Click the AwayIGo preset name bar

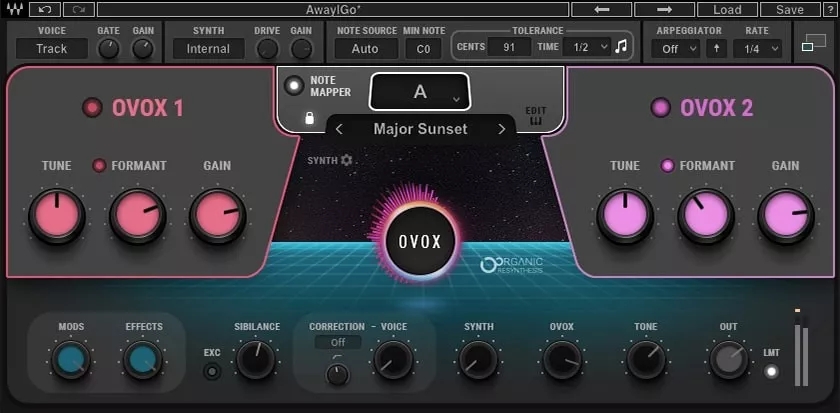pos(333,10)
